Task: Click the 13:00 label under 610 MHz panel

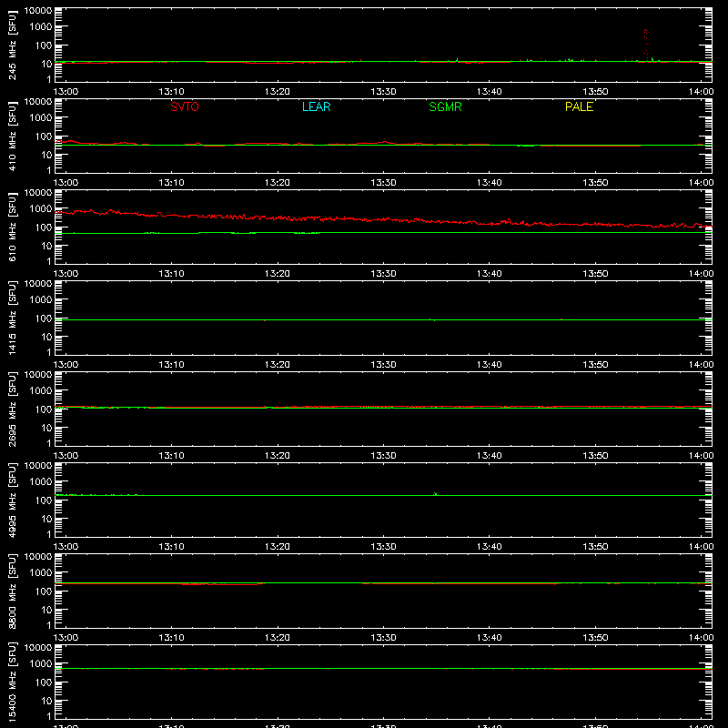Action: point(66,274)
